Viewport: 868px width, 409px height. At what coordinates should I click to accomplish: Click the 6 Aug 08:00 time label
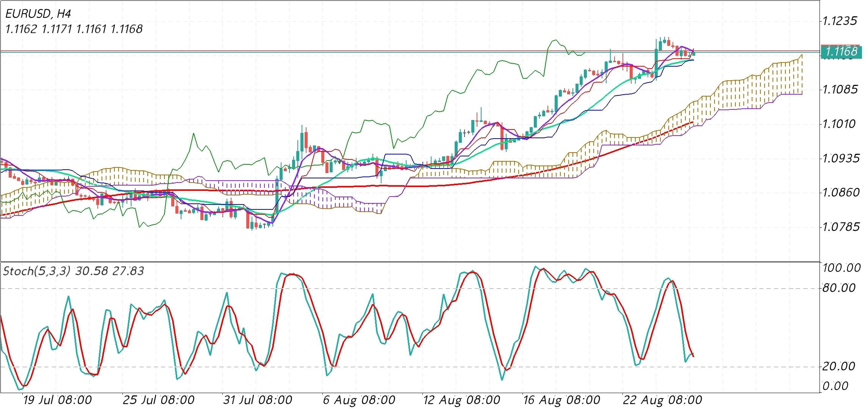[x=358, y=400]
